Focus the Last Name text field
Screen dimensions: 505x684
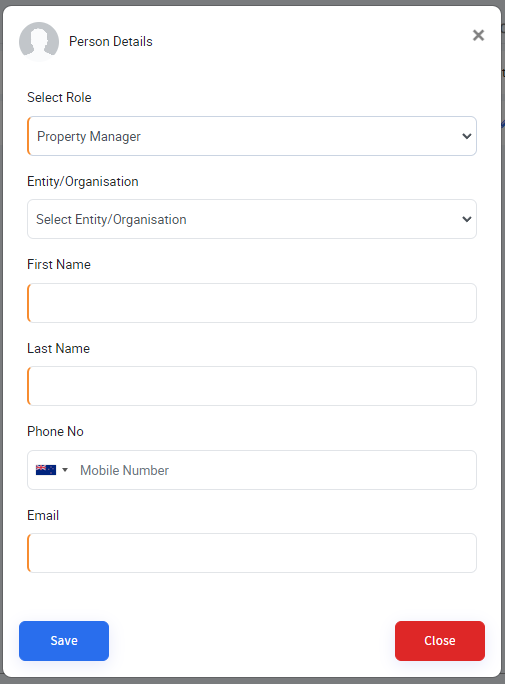[x=252, y=386]
